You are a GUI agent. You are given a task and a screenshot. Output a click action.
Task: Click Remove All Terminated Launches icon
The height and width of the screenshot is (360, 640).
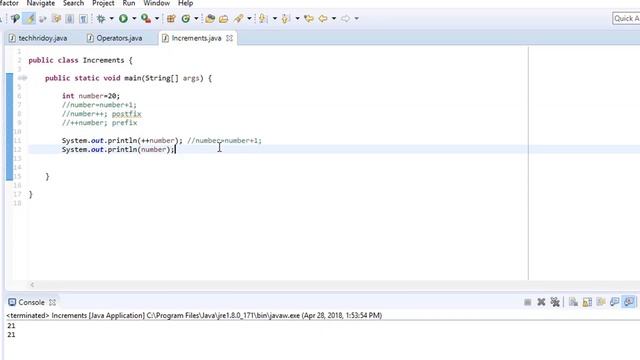(555, 302)
